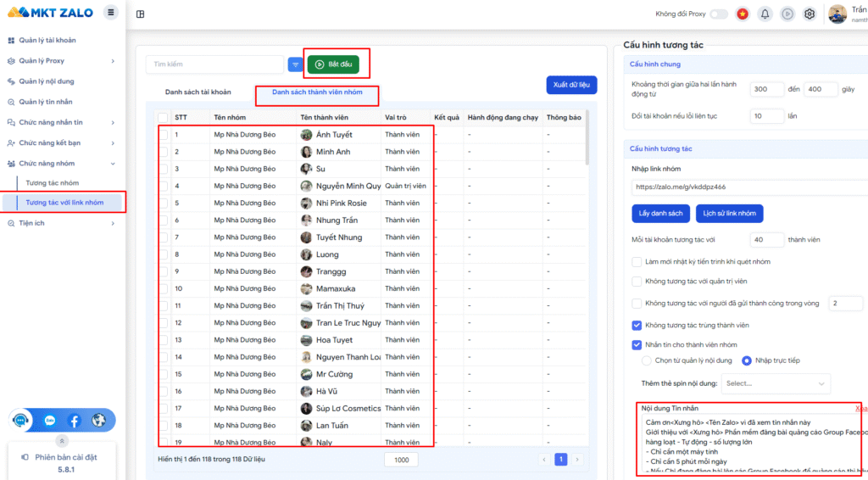Click the green 'Bắt đầu' button
The width and height of the screenshot is (868, 480).
[333, 64]
